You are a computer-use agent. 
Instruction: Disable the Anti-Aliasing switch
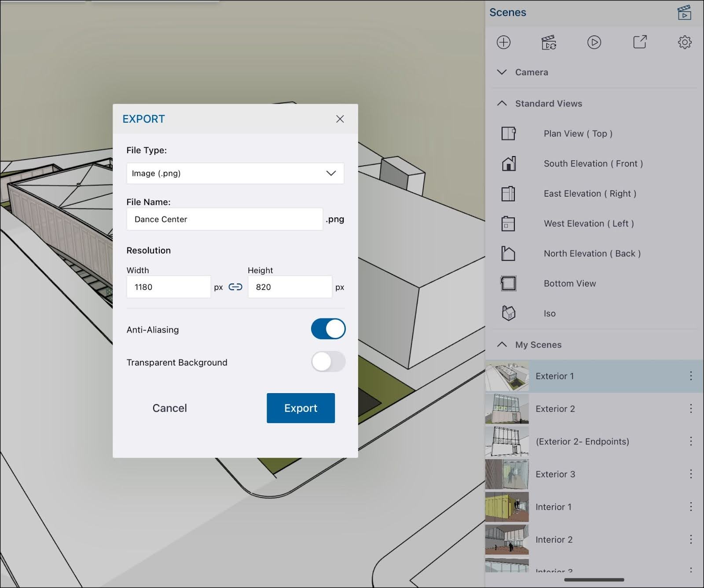pos(328,329)
